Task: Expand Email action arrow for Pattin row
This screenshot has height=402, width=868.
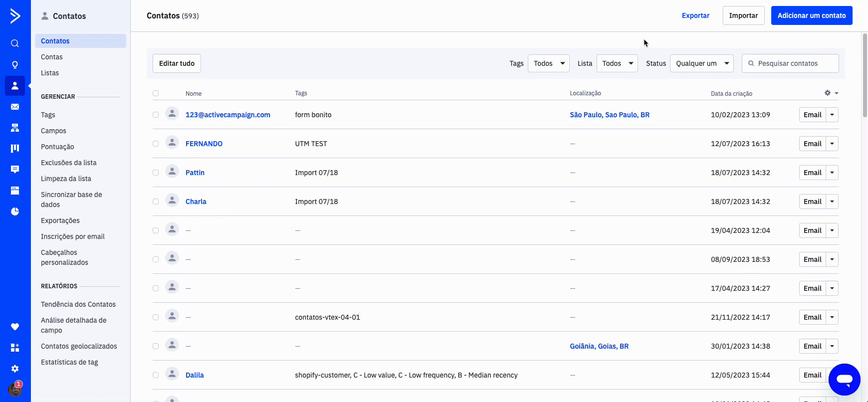Action: coord(832,173)
